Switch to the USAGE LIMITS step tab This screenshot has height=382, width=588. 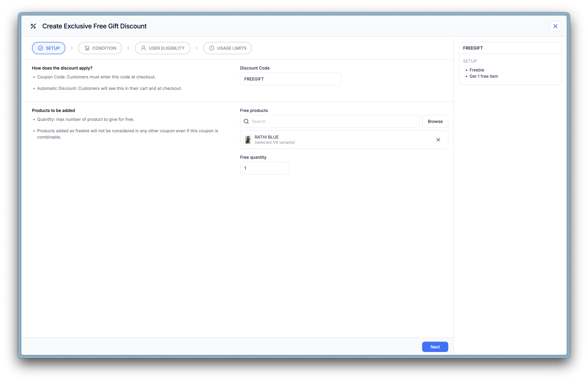[227, 48]
